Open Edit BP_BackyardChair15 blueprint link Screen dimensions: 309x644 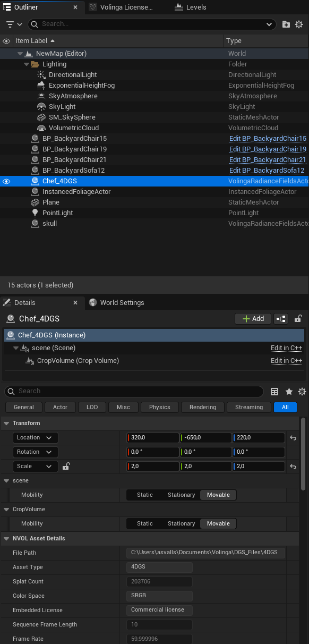268,139
